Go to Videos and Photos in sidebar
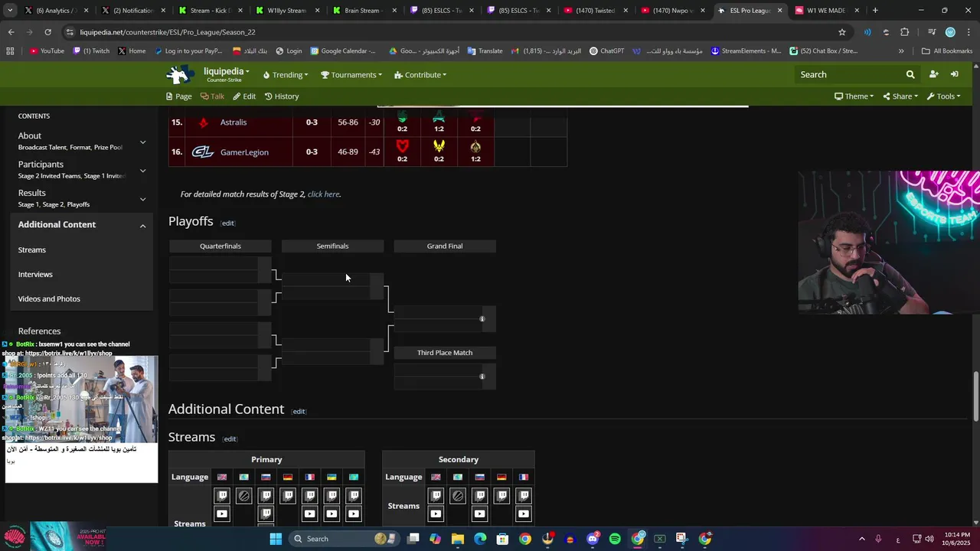This screenshot has height=551, width=980. click(x=49, y=299)
